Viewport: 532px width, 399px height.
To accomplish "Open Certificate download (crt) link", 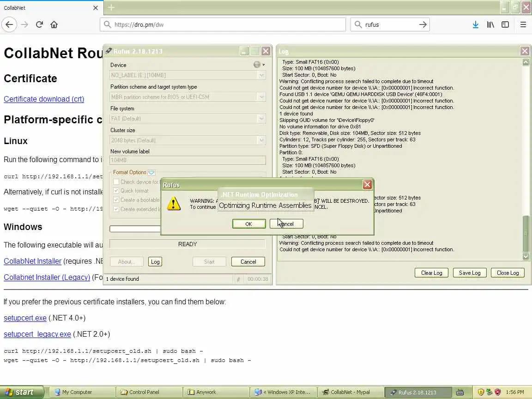I will [44, 99].
